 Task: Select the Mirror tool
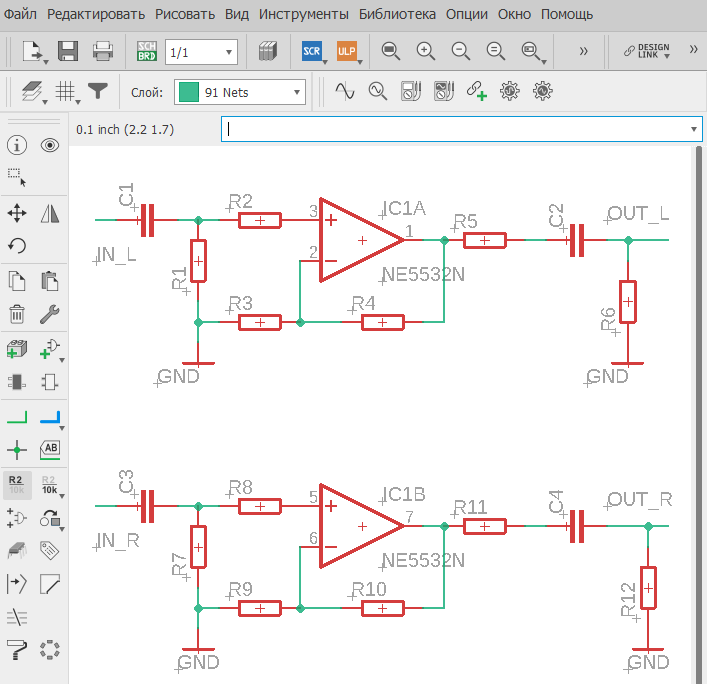pos(50,213)
